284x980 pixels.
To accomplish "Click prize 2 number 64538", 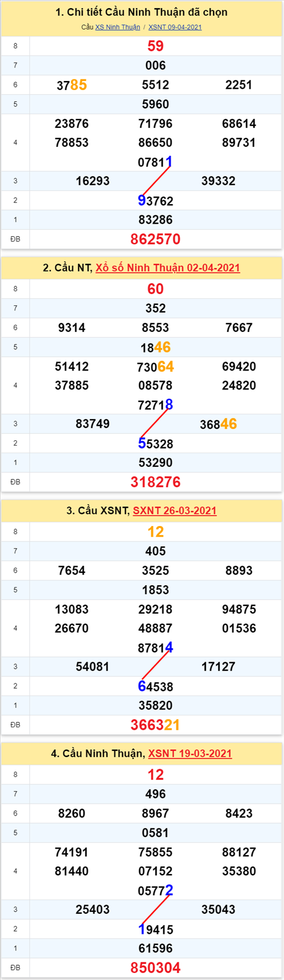I will (156, 686).
